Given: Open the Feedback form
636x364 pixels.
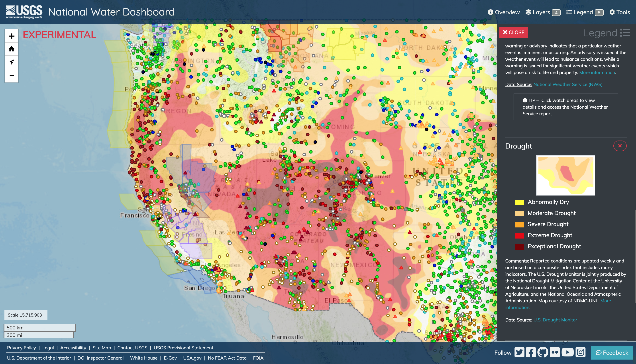Looking at the screenshot, I should pyautogui.click(x=612, y=353).
